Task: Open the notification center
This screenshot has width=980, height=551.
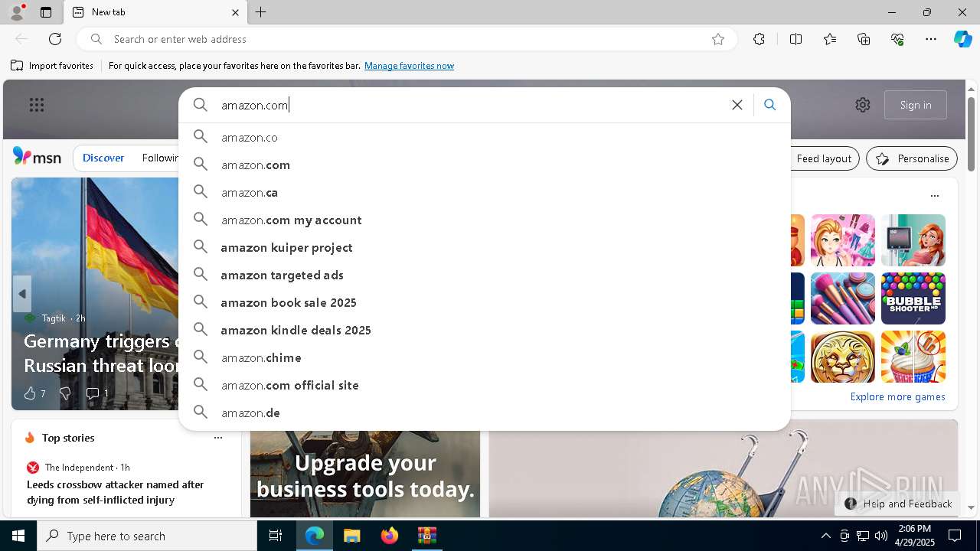Action: pos(955,536)
